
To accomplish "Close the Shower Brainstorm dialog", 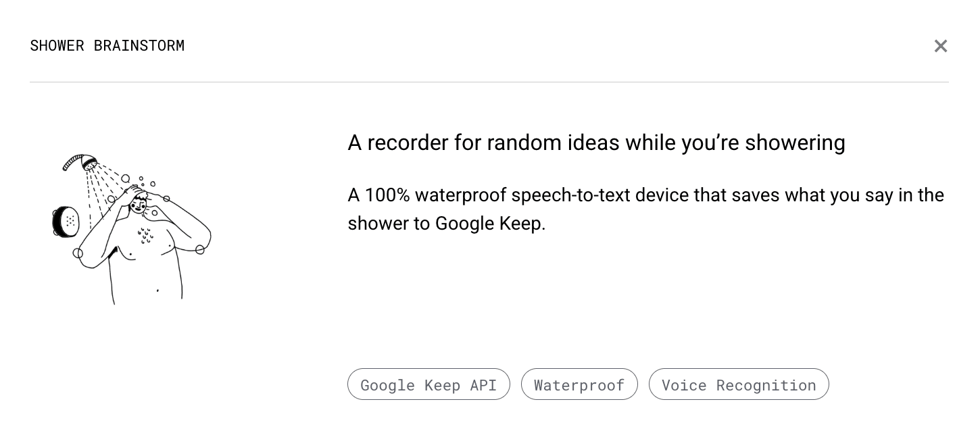I will [x=941, y=46].
